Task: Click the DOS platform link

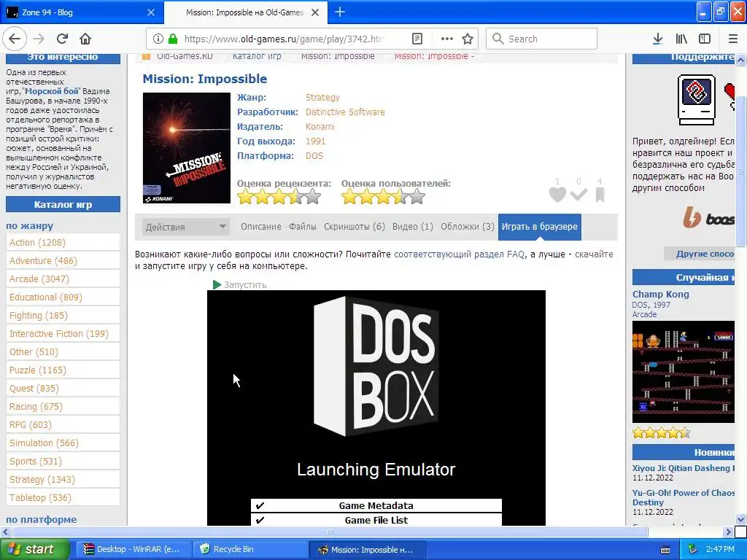Action: (314, 156)
